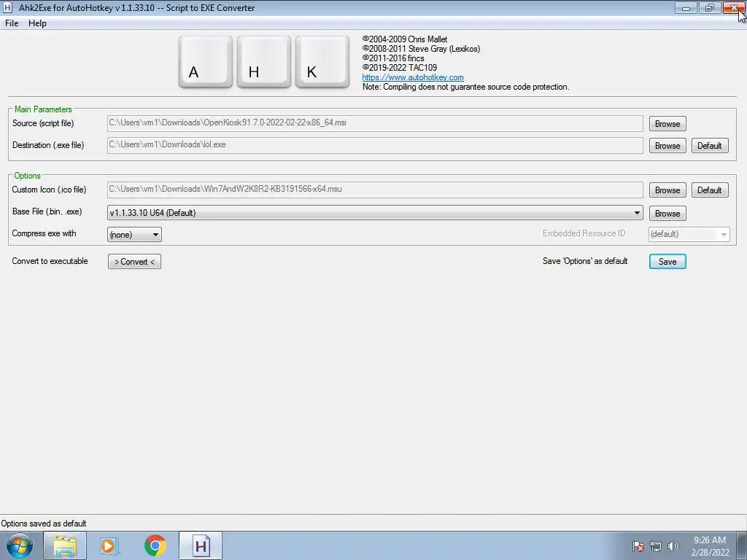Click the Custom Icon path field
This screenshot has width=747, height=560.
[375, 190]
